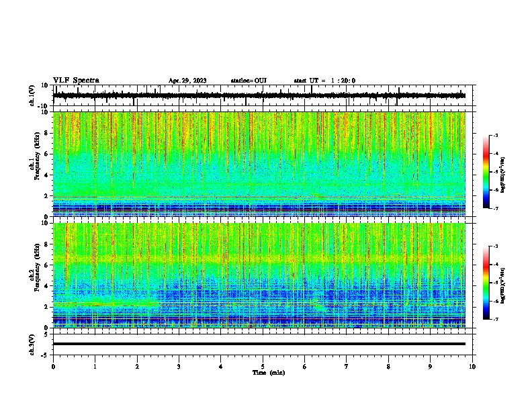The image size is (532, 411).
Task: Click the time axis tick label '3'
Action: point(179,367)
